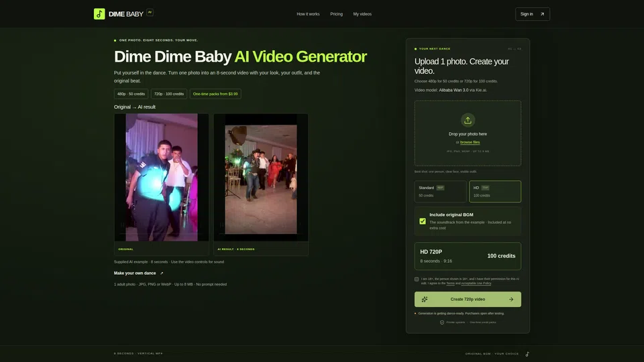
Task: Click Private uploads text
Action: (455, 322)
